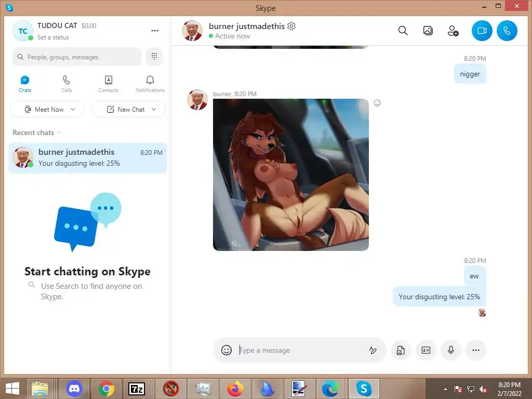
Task: Click the 'Your disgusting level: 25%' message bubble
Action: tap(440, 297)
